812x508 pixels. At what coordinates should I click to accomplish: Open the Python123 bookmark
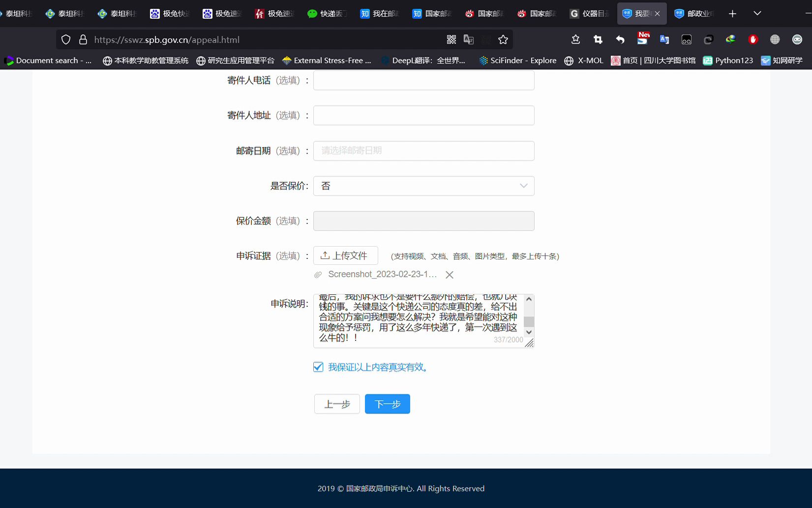(728, 61)
